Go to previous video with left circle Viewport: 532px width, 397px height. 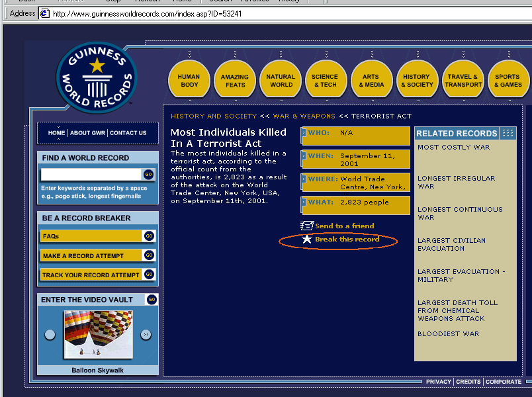point(50,335)
